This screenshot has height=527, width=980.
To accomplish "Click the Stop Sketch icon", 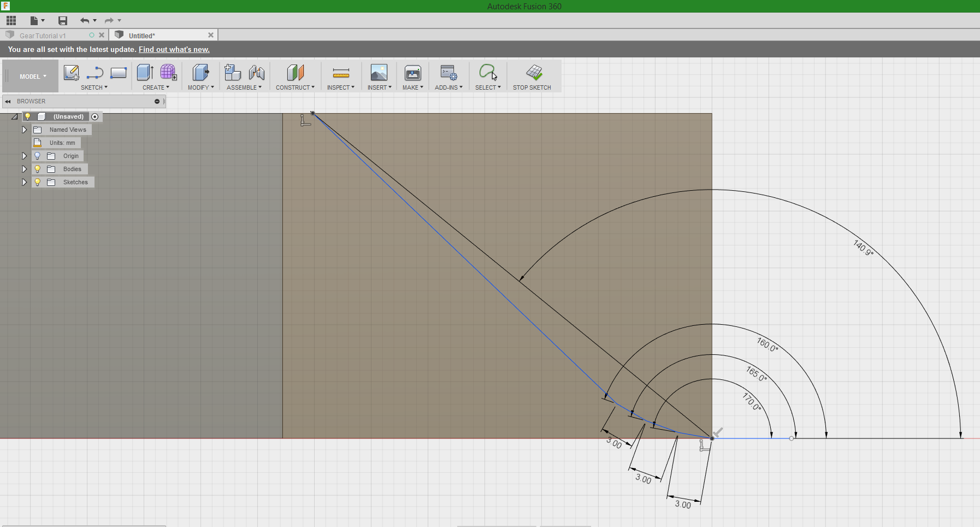I will tap(534, 73).
